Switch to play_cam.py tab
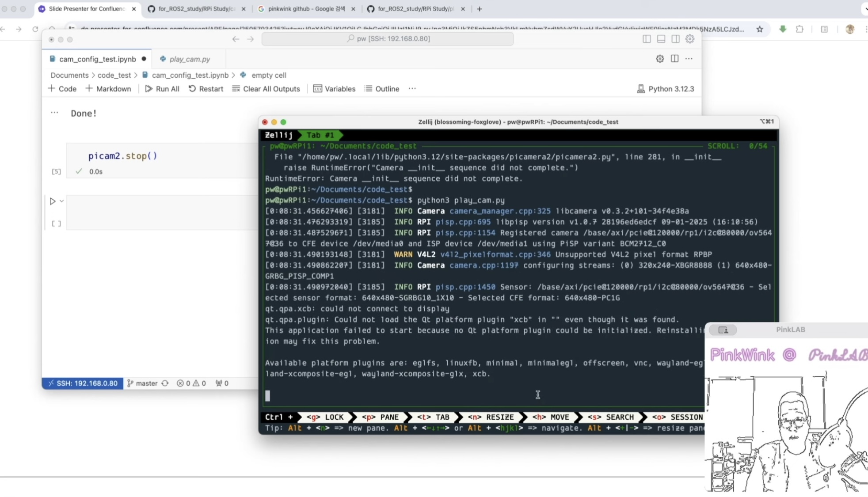This screenshot has width=868, height=497. point(189,59)
